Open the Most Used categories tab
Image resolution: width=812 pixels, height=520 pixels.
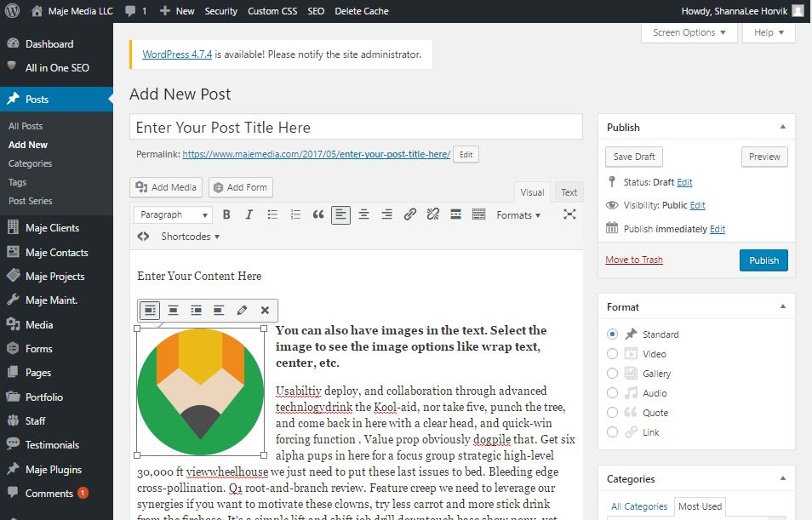point(700,506)
